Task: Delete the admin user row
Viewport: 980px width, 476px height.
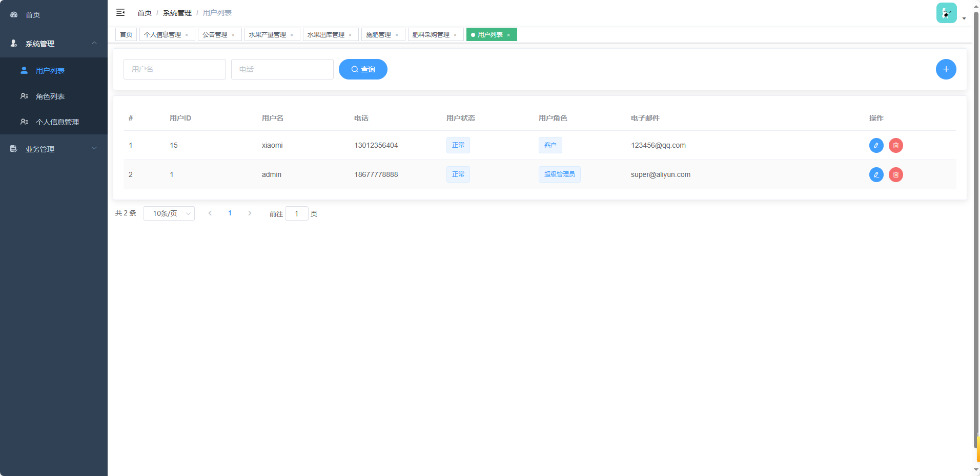Action: [895, 175]
